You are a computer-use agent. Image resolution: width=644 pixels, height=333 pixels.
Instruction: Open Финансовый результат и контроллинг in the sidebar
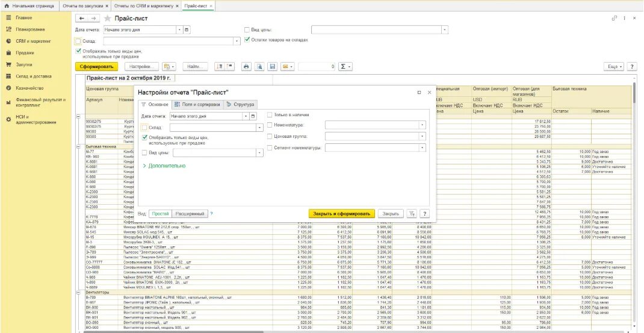[41, 102]
